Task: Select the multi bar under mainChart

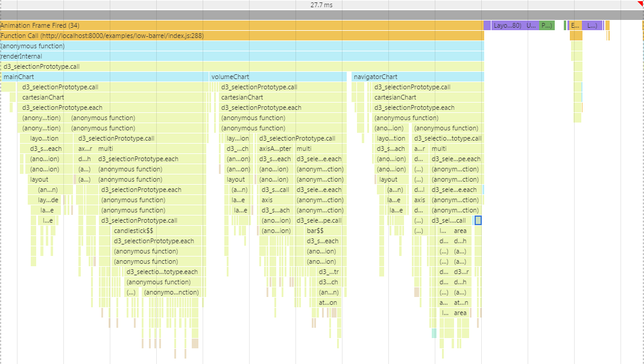Action: 151,149
